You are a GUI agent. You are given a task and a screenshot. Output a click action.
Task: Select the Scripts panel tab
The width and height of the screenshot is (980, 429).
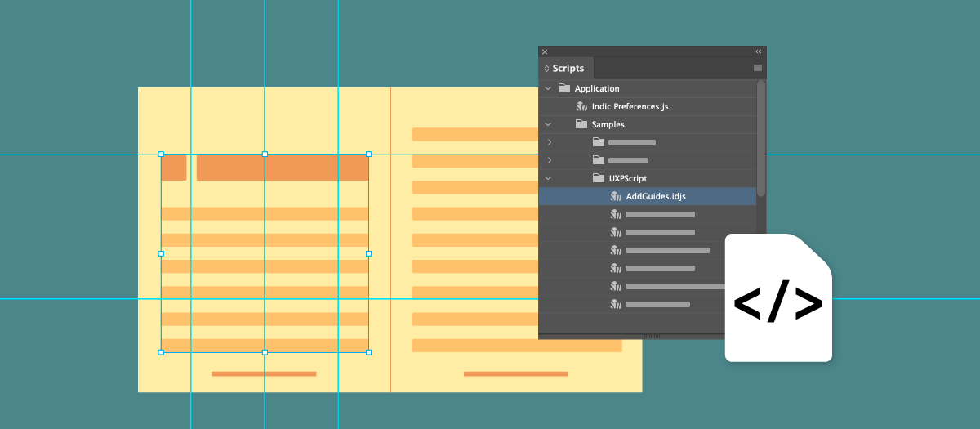[568, 69]
